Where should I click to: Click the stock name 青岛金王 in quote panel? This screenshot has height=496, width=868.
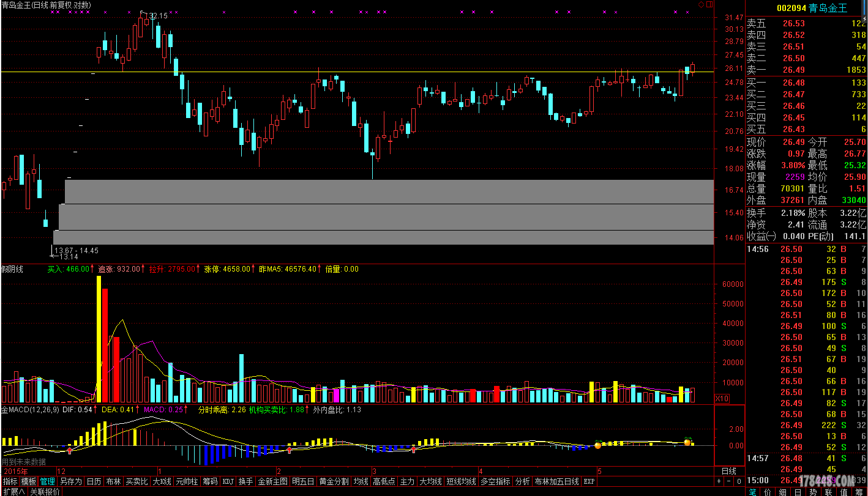pyautogui.click(x=828, y=8)
